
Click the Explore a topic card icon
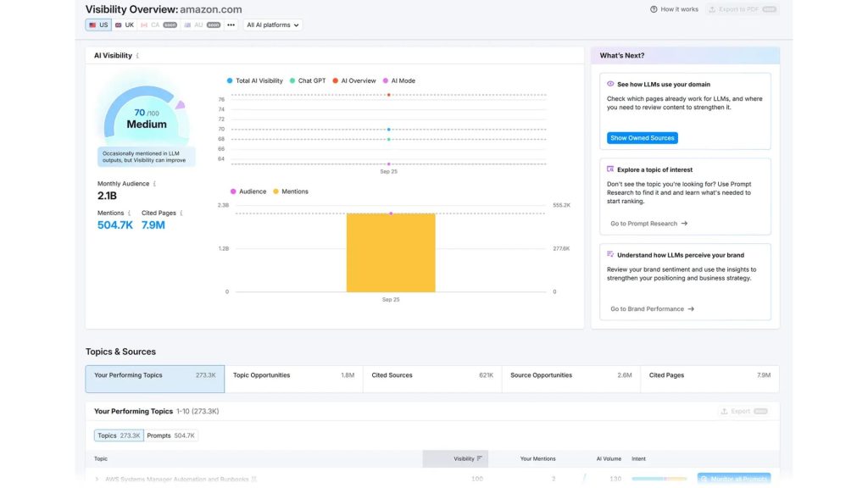610,169
